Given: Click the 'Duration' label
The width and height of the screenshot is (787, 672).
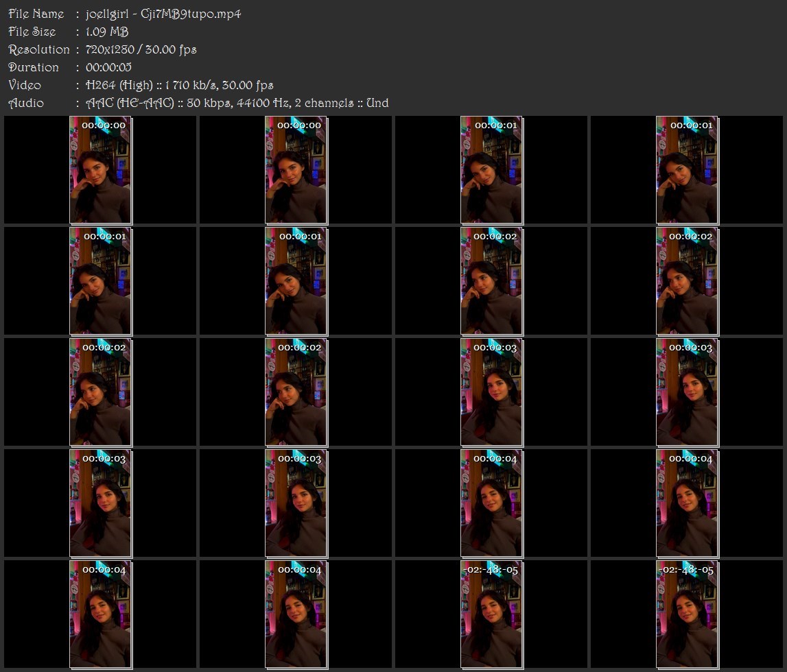Looking at the screenshot, I should pyautogui.click(x=34, y=67).
